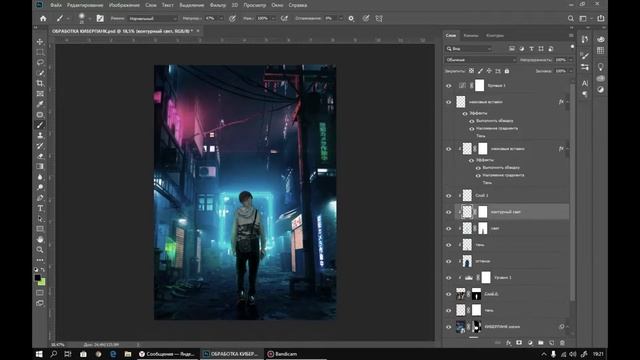Screen dimensions: 640x360
Task: Open the Изображение menu
Action: point(124,5)
